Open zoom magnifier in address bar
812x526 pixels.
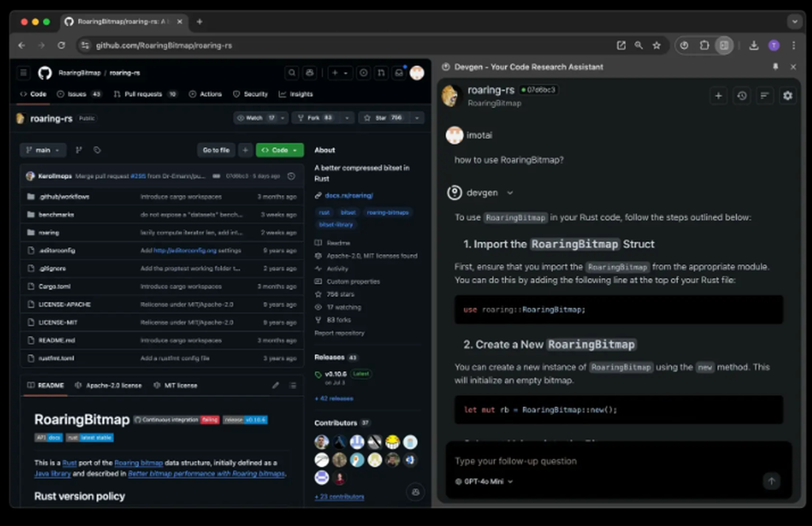(638, 45)
